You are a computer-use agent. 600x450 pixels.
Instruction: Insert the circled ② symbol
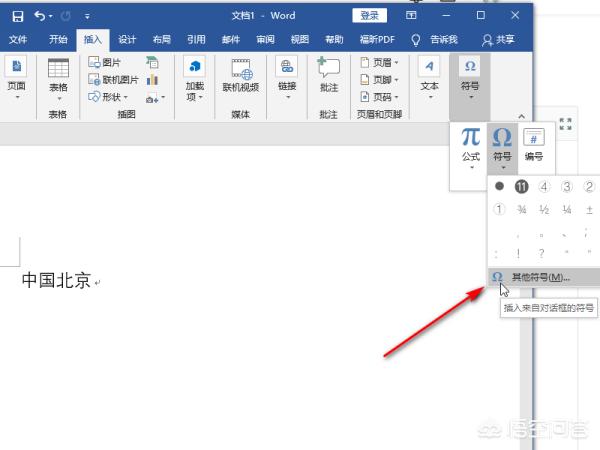point(589,187)
